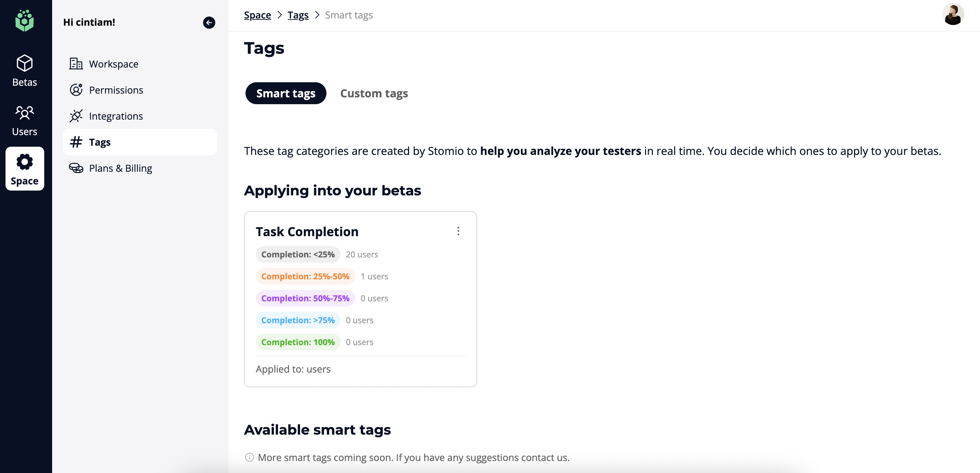Open the Betas section cube icon

coord(24,63)
